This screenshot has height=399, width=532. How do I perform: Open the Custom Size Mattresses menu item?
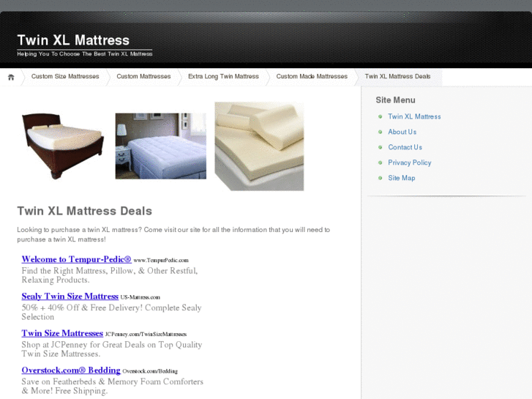click(x=65, y=76)
